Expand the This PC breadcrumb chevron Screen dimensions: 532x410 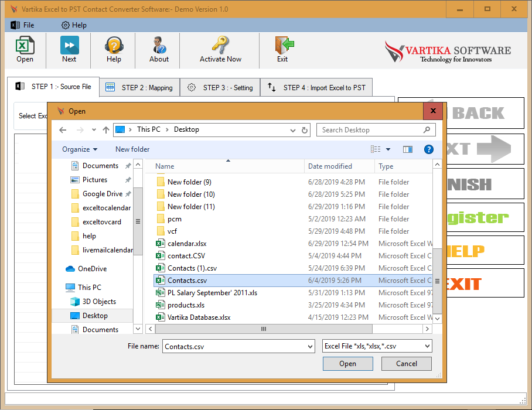click(167, 129)
